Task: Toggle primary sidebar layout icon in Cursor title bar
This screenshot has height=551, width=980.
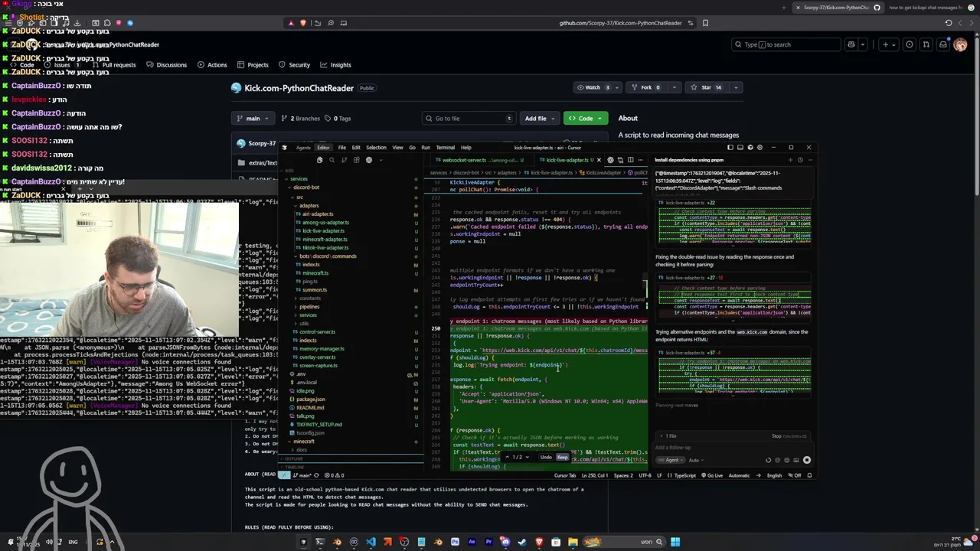Action: tap(730, 147)
